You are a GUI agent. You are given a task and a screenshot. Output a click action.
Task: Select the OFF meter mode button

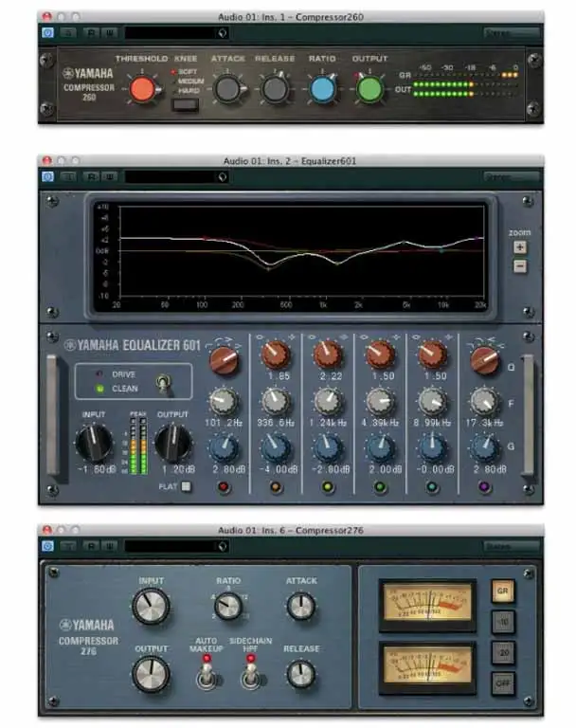[x=503, y=683]
